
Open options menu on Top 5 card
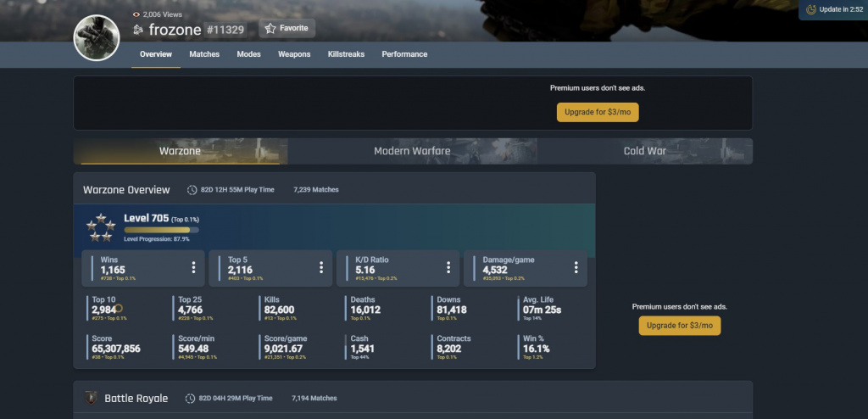click(x=321, y=268)
